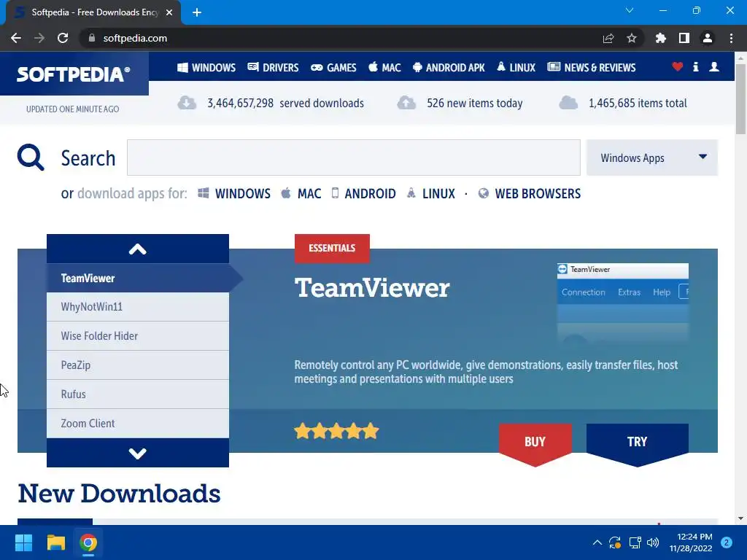Click the blue TRY button

pyautogui.click(x=637, y=443)
